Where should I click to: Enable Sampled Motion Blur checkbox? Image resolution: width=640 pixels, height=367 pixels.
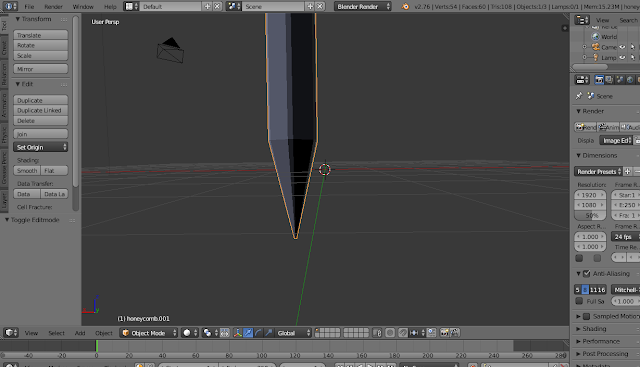click(587, 316)
